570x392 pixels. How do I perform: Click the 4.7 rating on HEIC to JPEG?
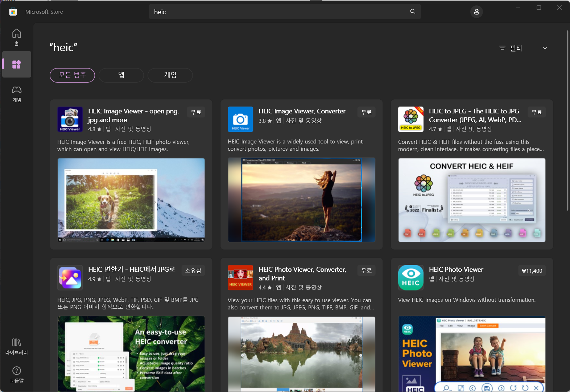coord(435,129)
